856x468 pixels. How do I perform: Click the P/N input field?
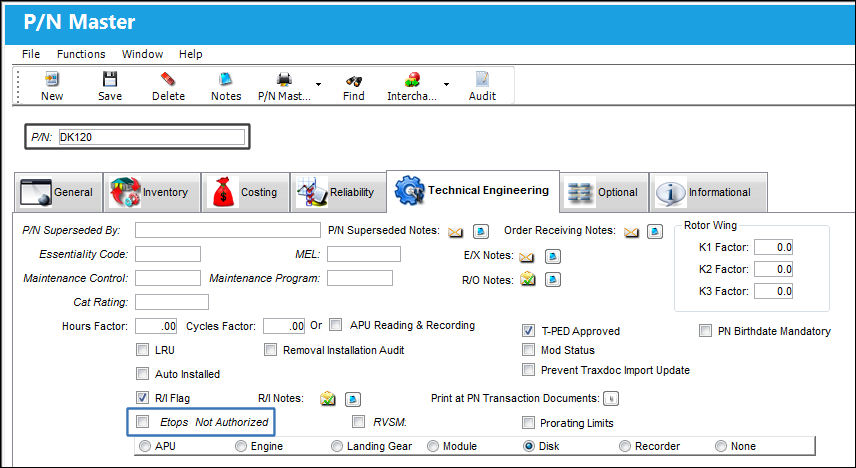(151, 137)
